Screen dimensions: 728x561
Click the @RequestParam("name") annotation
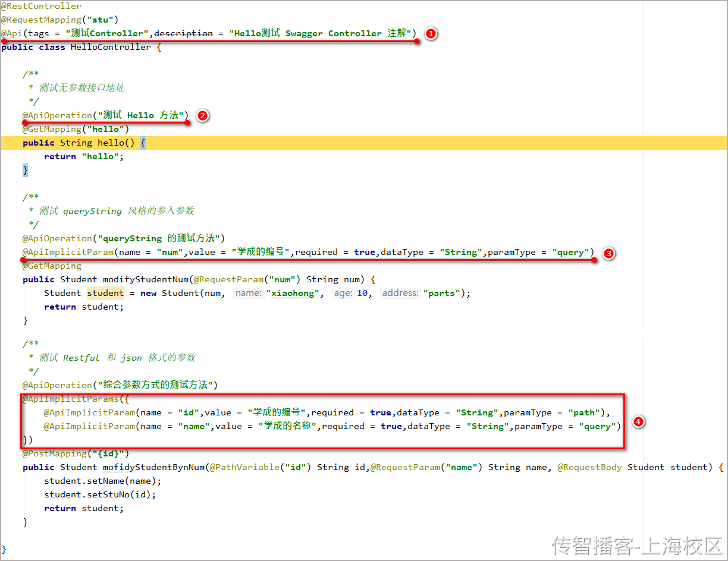(426, 467)
